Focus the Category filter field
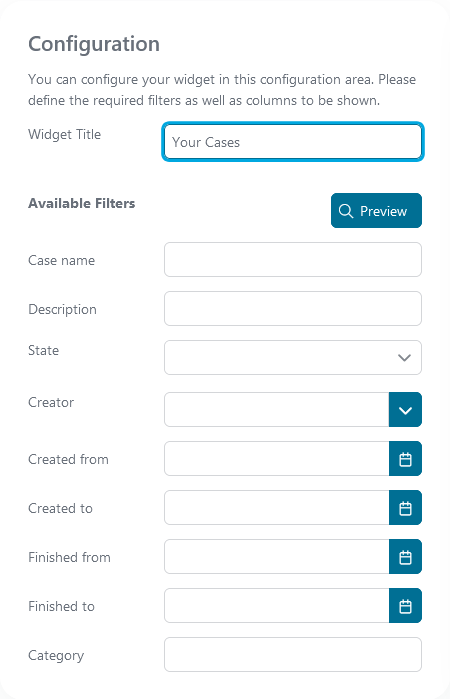Viewport: 450px width, 699px height. [293, 654]
